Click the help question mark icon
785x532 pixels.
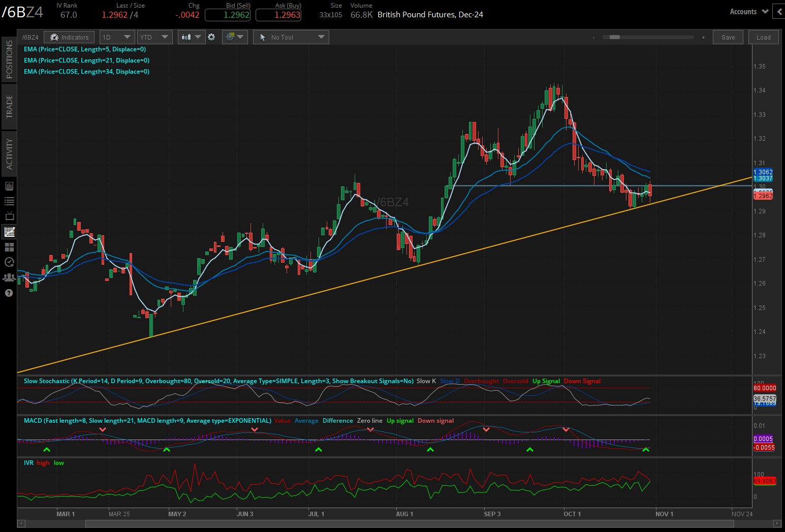click(9, 293)
